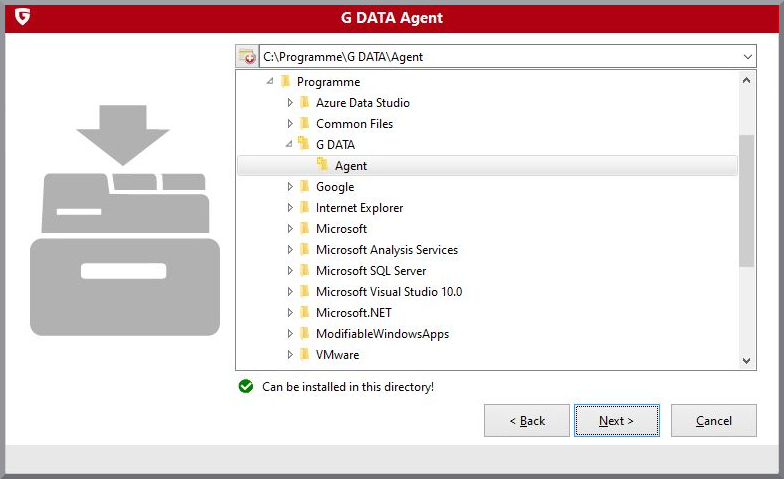Expand the Azure Data Studio node
This screenshot has width=784, height=479.
coord(290,102)
